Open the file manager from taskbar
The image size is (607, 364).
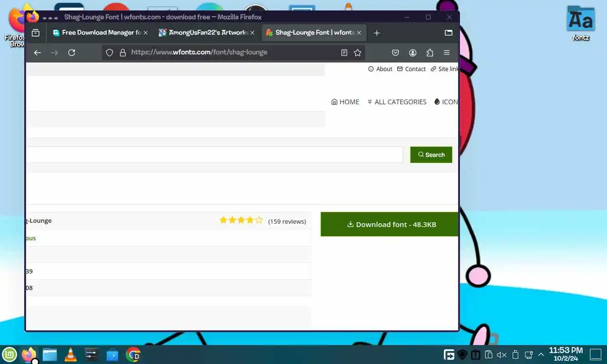click(49, 355)
